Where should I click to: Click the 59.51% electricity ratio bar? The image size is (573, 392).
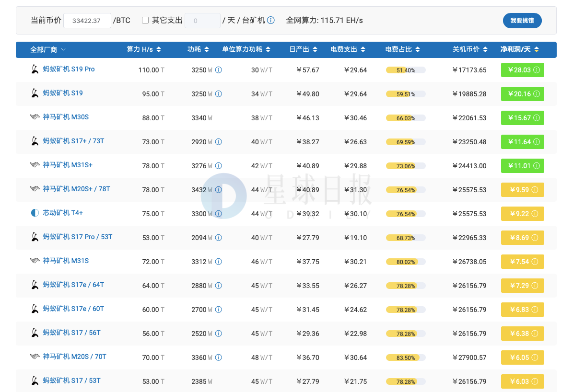point(406,94)
